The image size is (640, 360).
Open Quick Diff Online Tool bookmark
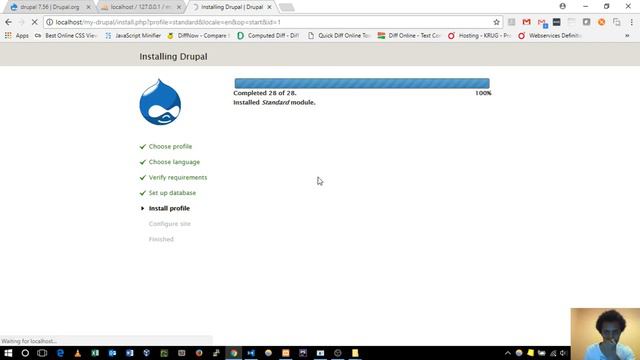(x=339, y=36)
